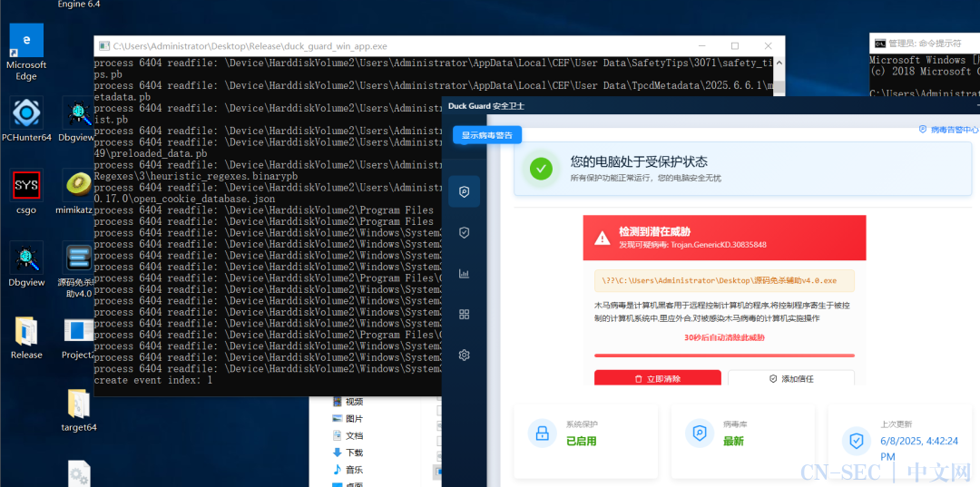This screenshot has width=980, height=487.
Task: Click the duck_guard_win_app.exe console title icon
Action: coord(103,45)
